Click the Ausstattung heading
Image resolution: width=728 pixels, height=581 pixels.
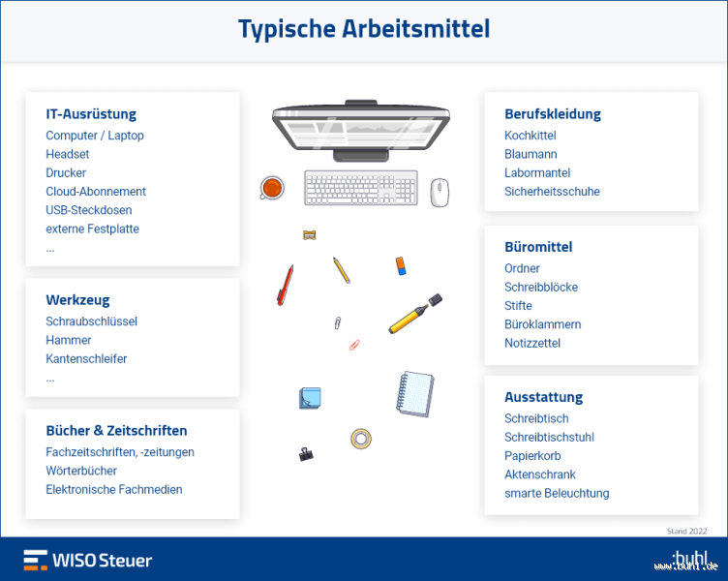click(544, 397)
